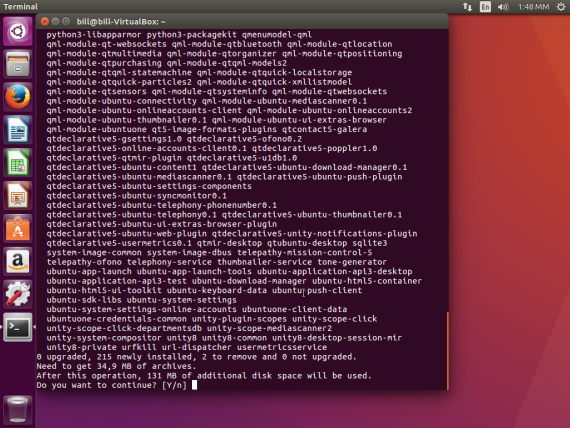Show the calendar from clock 1:48 MM
The width and height of the screenshot is (570, 428).
click(x=534, y=7)
